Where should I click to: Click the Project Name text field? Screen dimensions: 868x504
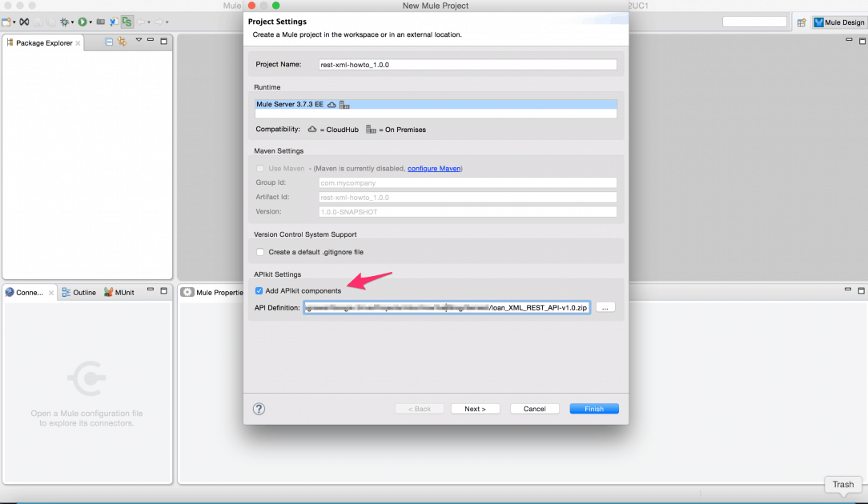click(467, 65)
